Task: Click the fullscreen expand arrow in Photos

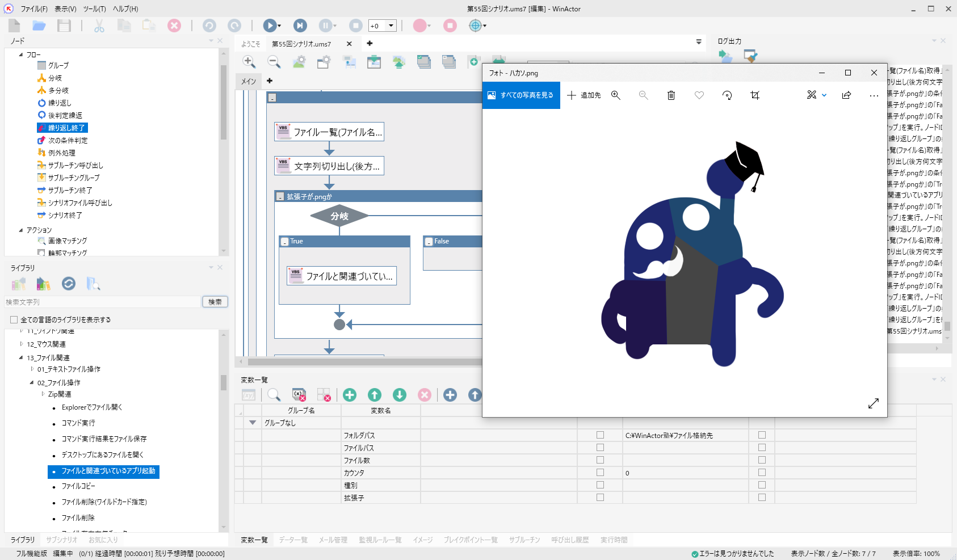Action: (874, 403)
